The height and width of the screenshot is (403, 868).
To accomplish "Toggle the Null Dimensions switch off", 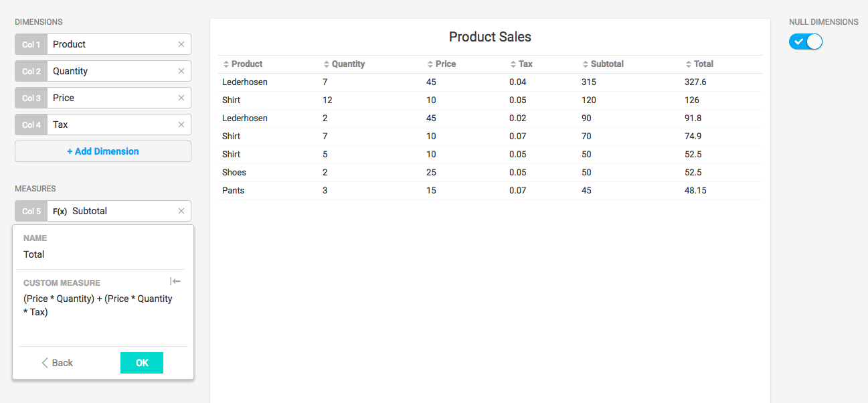I will (806, 42).
